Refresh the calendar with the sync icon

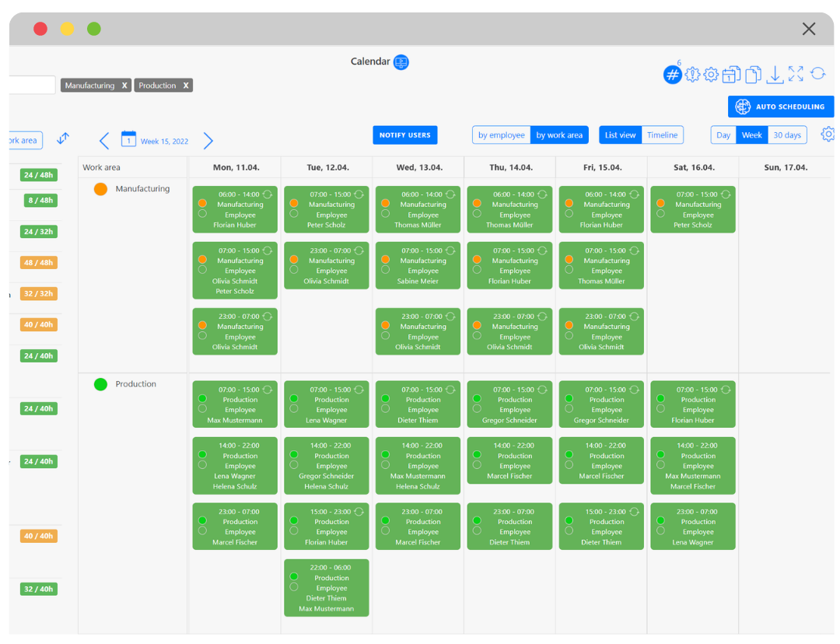pyautogui.click(x=817, y=74)
